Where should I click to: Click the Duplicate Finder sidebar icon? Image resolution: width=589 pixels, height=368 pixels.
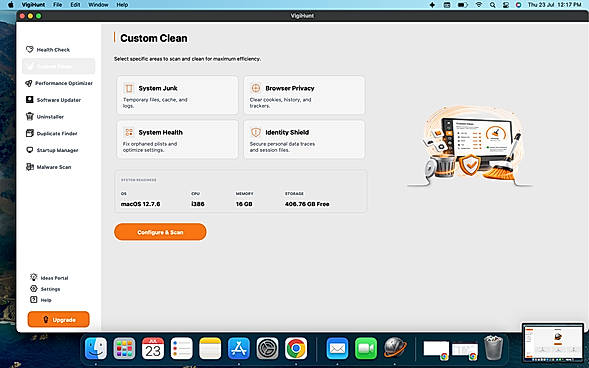pyautogui.click(x=30, y=133)
